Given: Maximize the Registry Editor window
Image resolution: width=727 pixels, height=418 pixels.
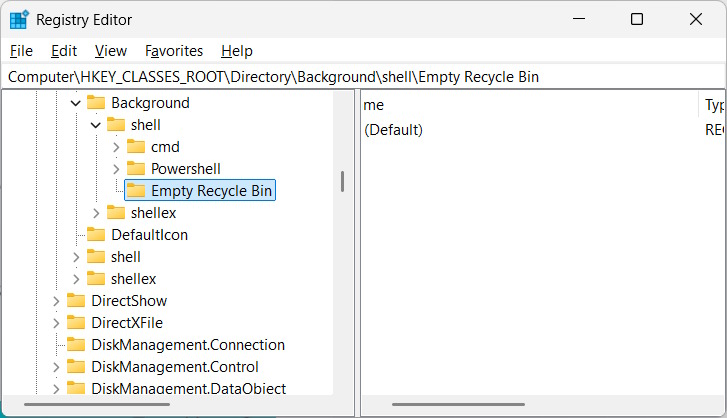Looking at the screenshot, I should (x=637, y=19).
